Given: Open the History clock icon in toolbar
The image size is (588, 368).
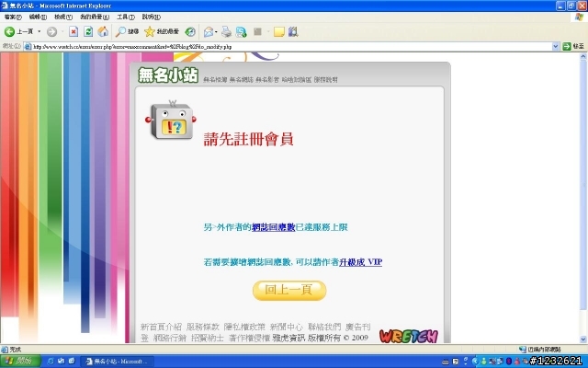Looking at the screenshot, I should click(190, 32).
